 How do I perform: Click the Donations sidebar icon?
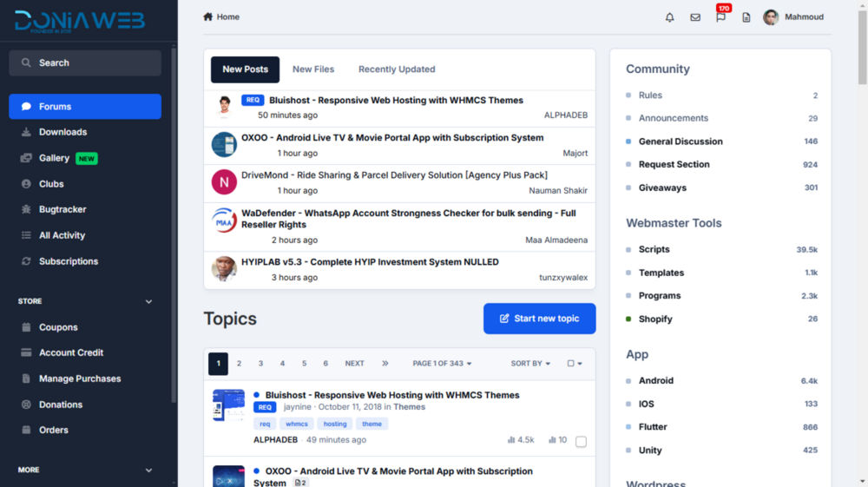coord(26,405)
